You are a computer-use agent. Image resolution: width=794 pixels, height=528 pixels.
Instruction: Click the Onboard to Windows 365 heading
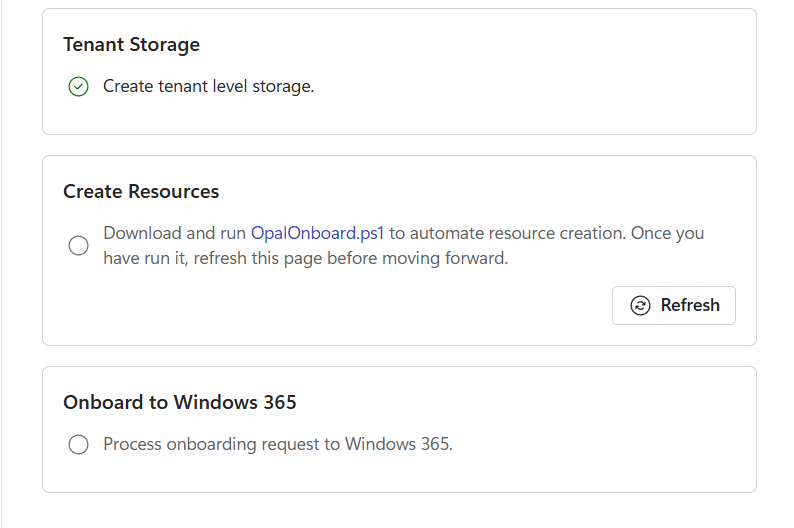[x=180, y=402]
